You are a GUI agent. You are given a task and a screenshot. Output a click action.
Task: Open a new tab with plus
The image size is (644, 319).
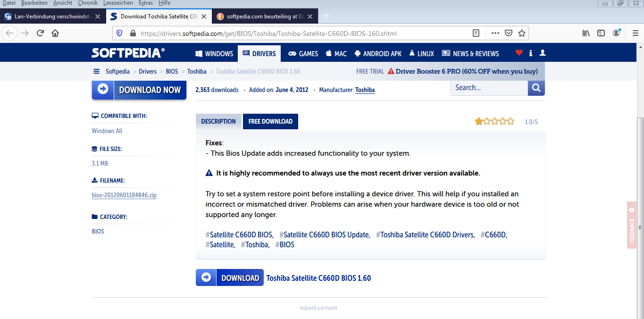pyautogui.click(x=326, y=16)
